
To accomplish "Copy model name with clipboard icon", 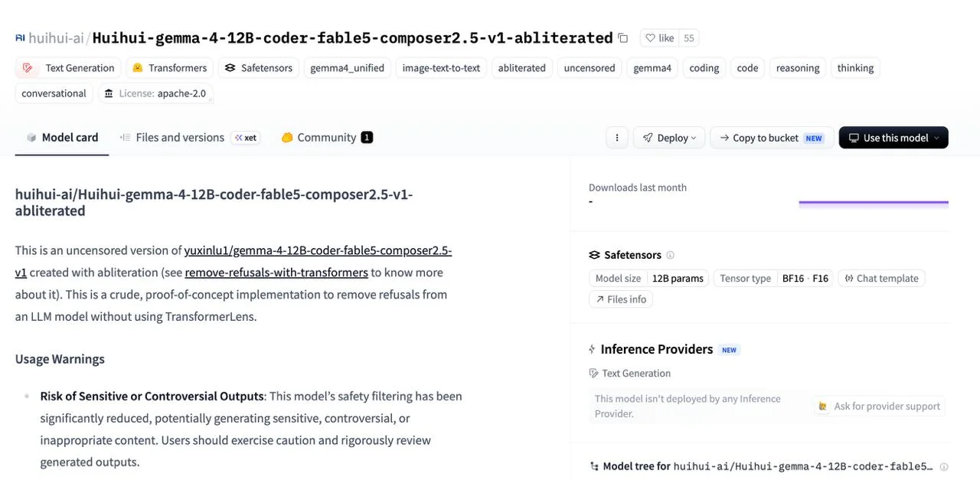I will [x=623, y=38].
